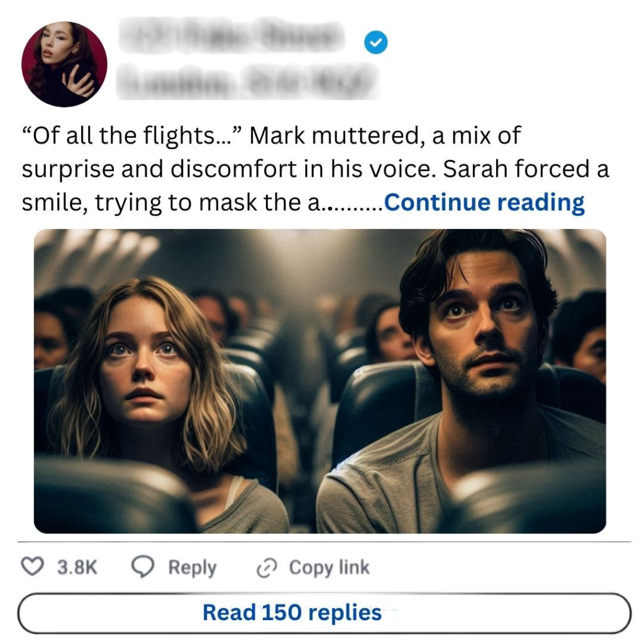Image resolution: width=644 pixels, height=644 pixels.
Task: Click the Reply text label
Action: [x=192, y=567]
